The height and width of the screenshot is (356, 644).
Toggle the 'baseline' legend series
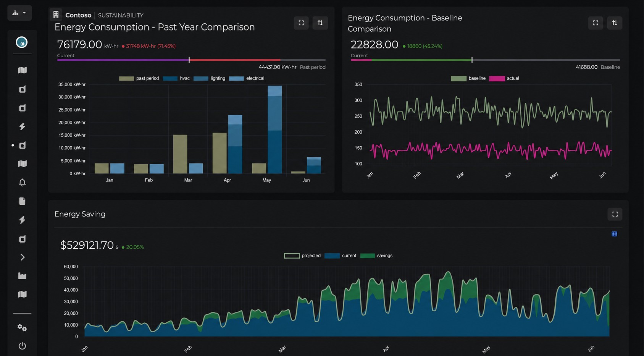468,78
